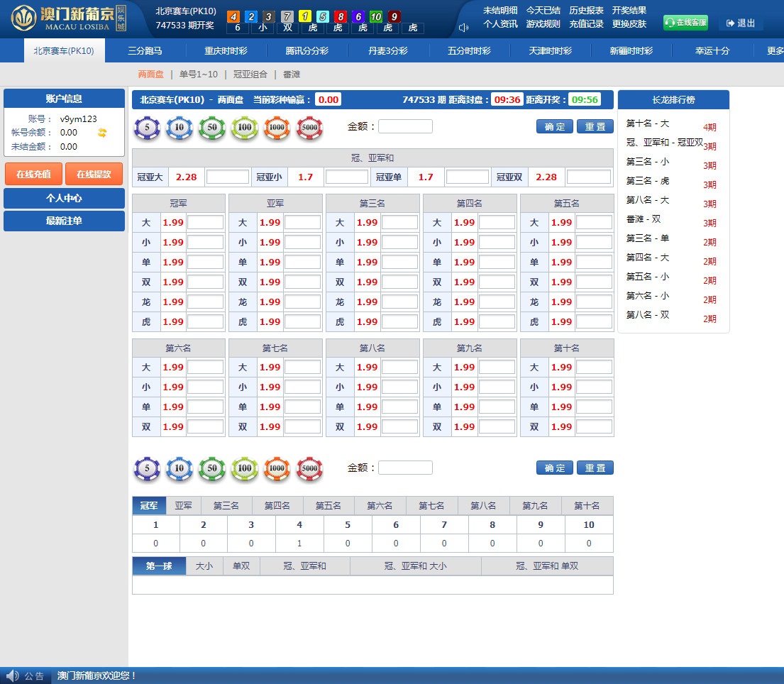Screen dimensions: 784x684
Task: Open 在线客服 customer service
Action: [x=685, y=23]
